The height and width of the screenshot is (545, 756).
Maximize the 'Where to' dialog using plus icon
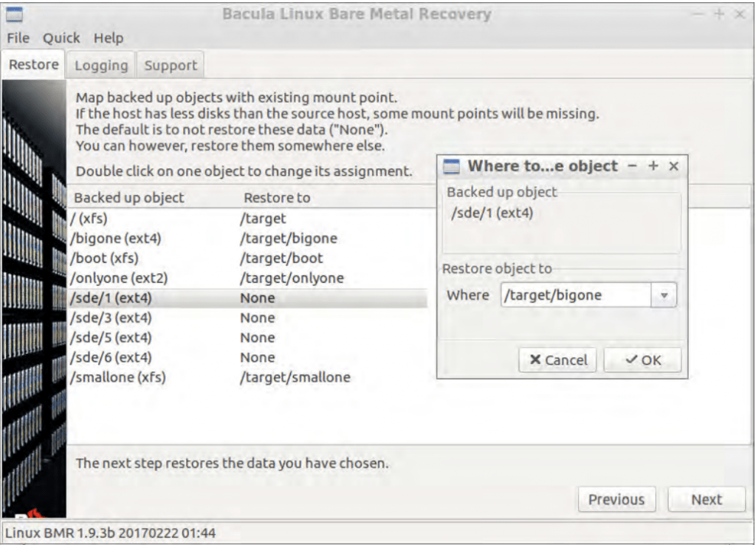653,167
